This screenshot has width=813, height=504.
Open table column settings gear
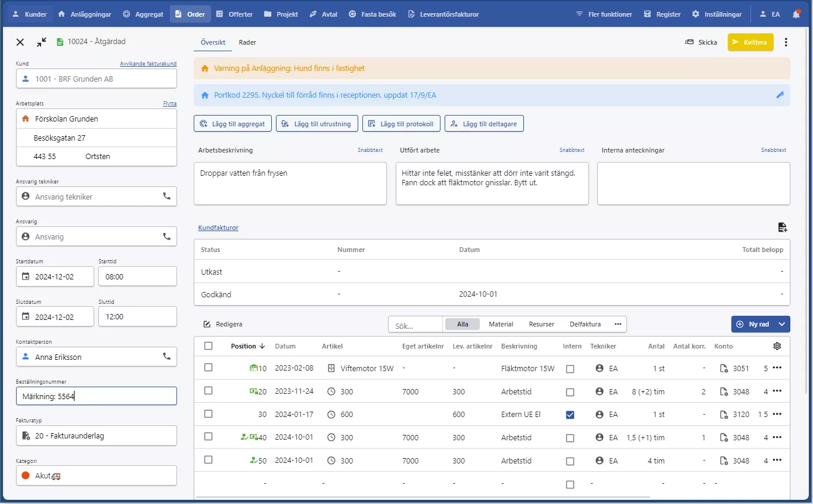coord(777,346)
